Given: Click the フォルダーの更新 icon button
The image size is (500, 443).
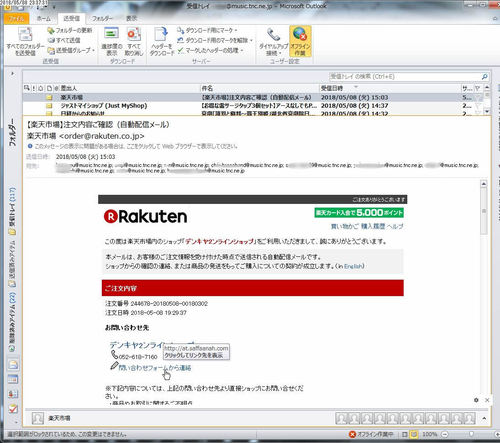Looking at the screenshot, I should coord(70,30).
